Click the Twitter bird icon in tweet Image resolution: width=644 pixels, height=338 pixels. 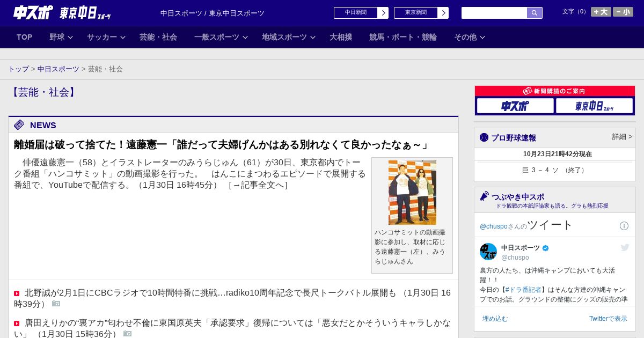[x=625, y=247]
